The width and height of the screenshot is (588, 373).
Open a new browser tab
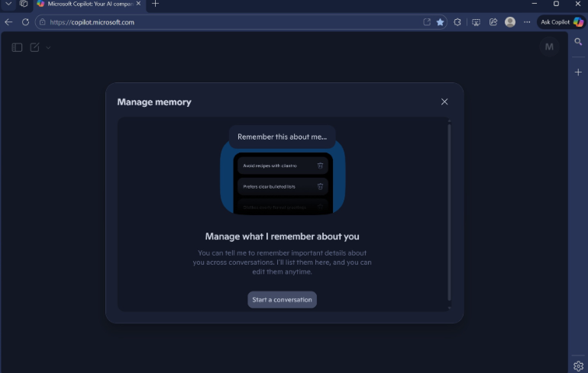(x=156, y=4)
